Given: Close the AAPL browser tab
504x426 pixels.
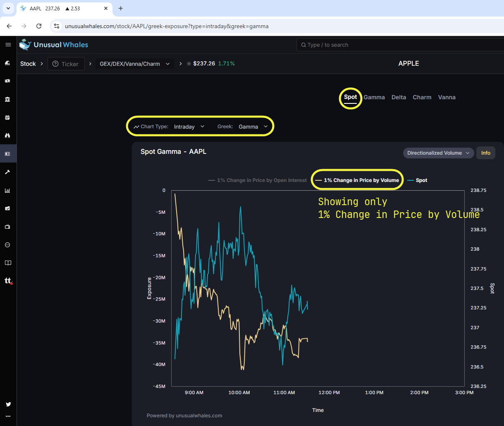Looking at the screenshot, I should (105, 8).
